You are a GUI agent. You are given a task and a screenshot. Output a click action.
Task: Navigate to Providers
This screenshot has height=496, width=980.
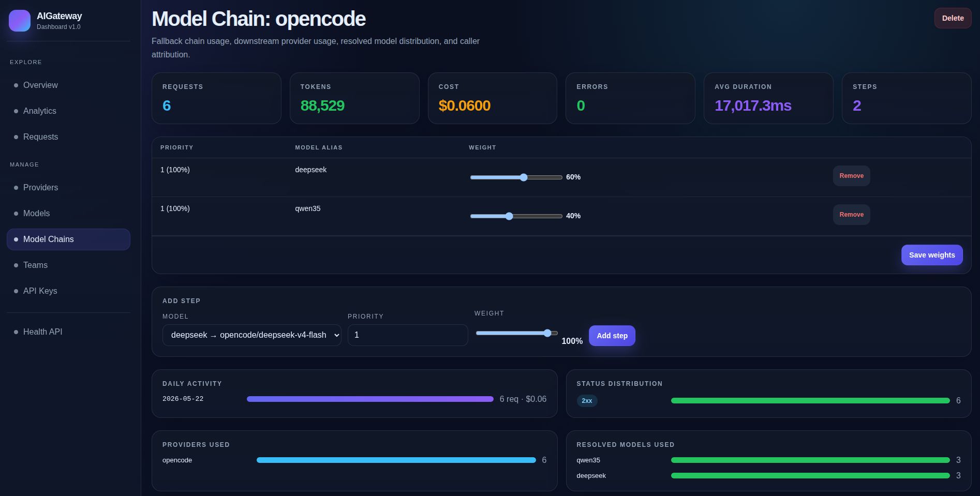click(x=68, y=188)
